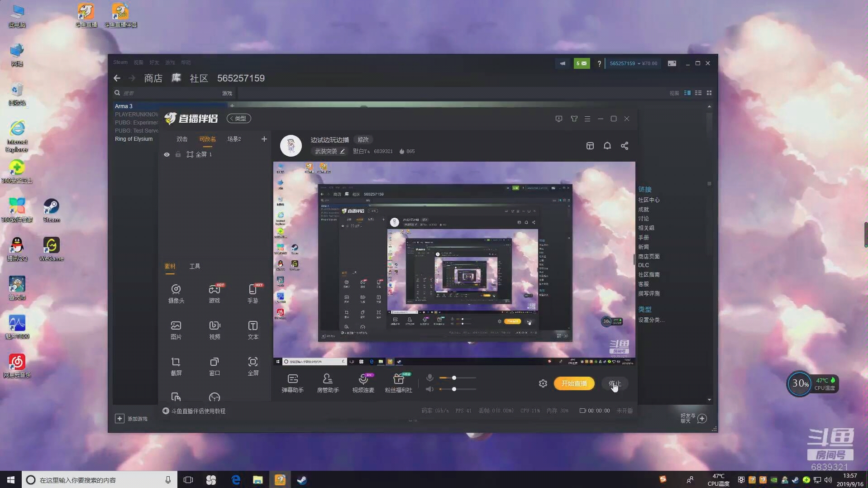The width and height of the screenshot is (868, 488).
Task: Switch Steam library to detail view
Action: pos(687,93)
